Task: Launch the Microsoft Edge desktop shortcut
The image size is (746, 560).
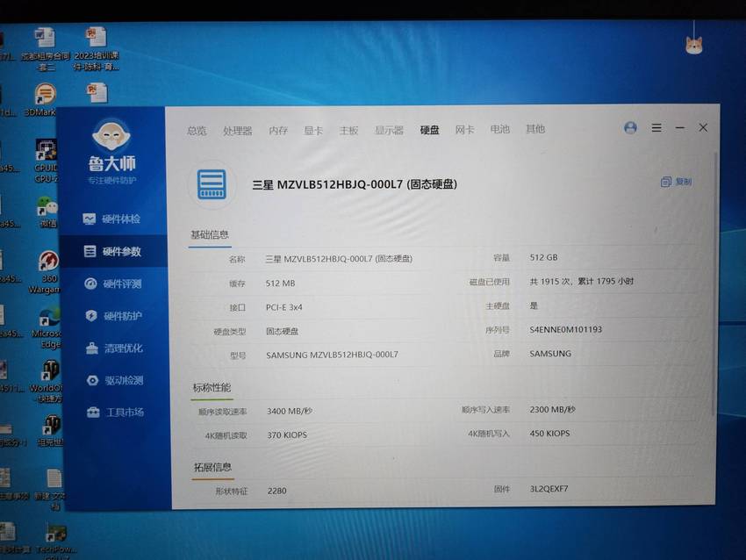Action: [x=47, y=328]
